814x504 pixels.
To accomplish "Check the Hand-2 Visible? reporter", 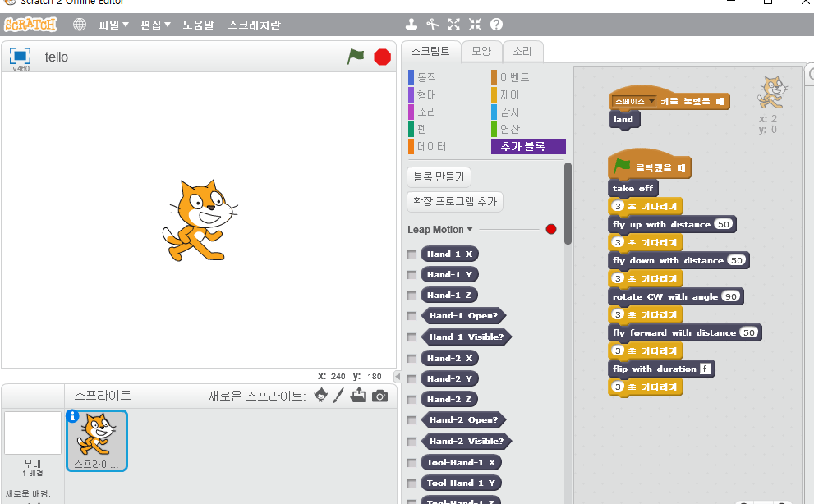I will click(411, 441).
